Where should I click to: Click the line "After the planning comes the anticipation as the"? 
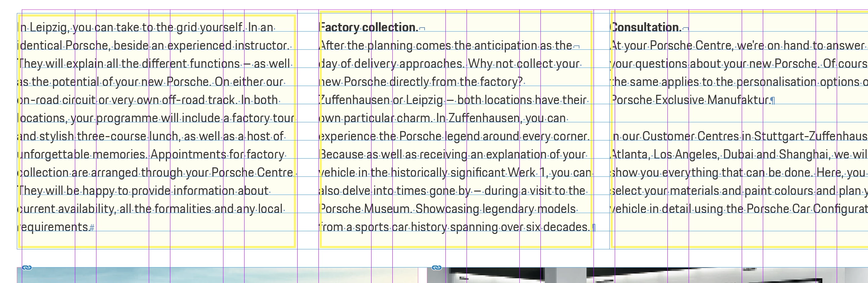[445, 45]
